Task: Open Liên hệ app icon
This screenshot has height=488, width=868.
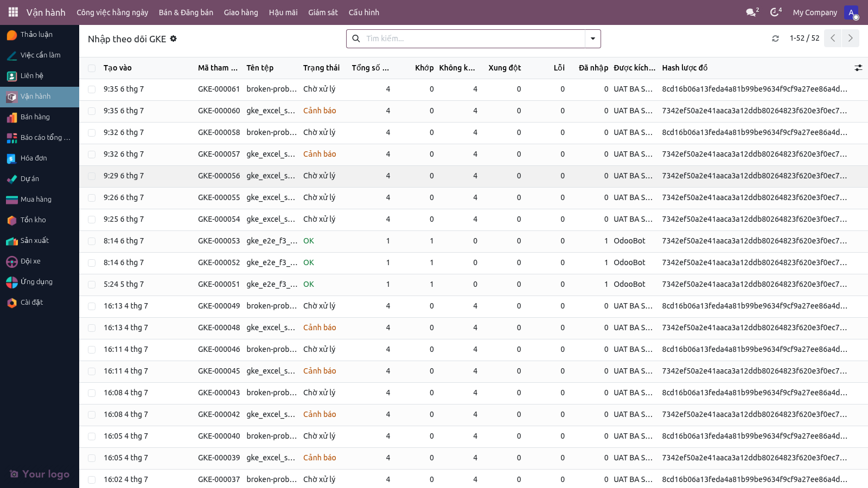Action: tap(12, 76)
